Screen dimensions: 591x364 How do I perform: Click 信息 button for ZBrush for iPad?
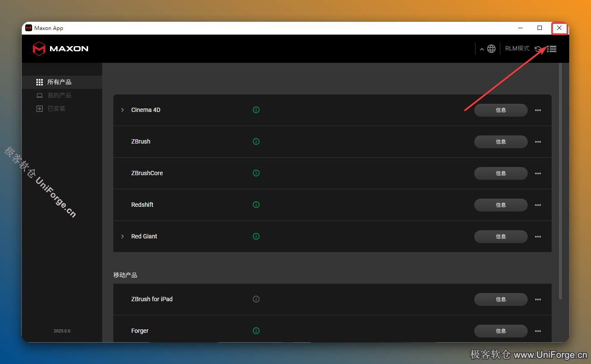click(x=501, y=299)
